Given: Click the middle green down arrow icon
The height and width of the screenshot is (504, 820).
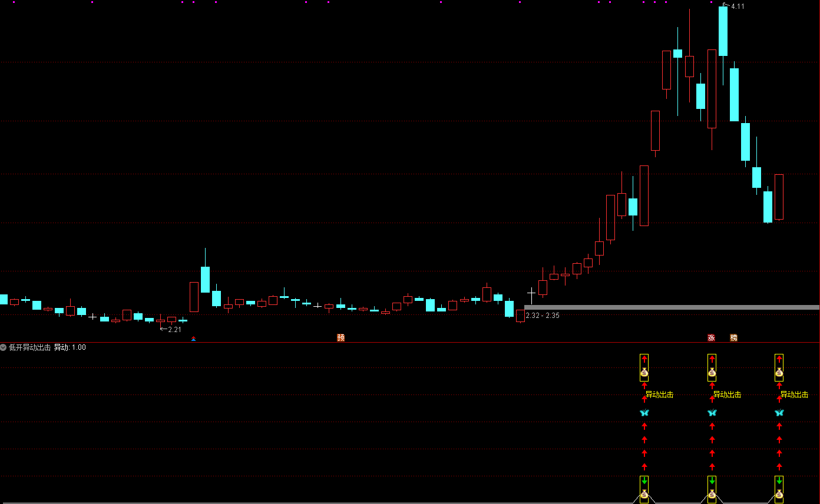Looking at the screenshot, I should [x=712, y=481].
